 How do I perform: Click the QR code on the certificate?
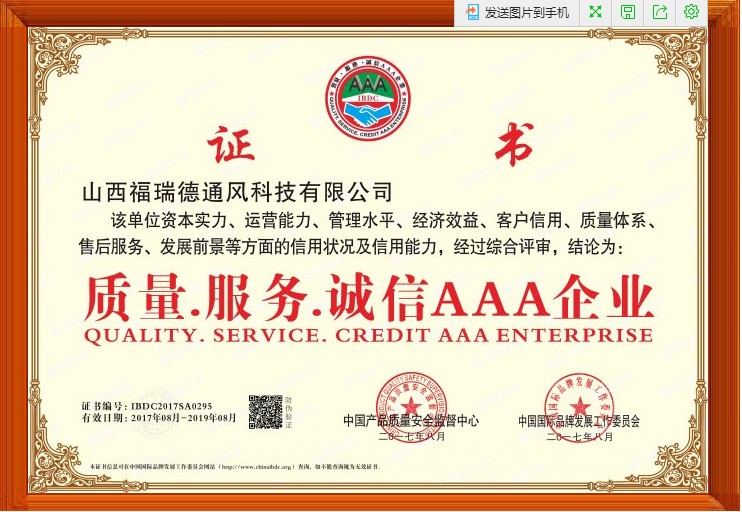click(265, 412)
